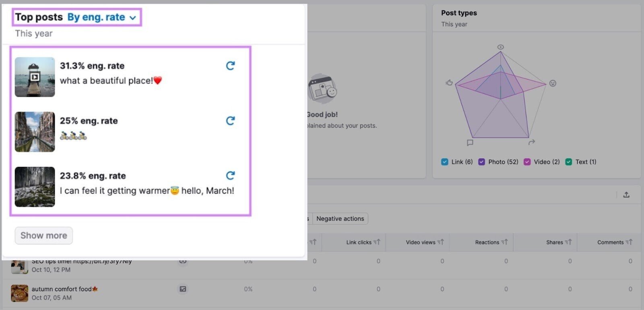Disable the Video (2) post type checkbox

pyautogui.click(x=527, y=162)
